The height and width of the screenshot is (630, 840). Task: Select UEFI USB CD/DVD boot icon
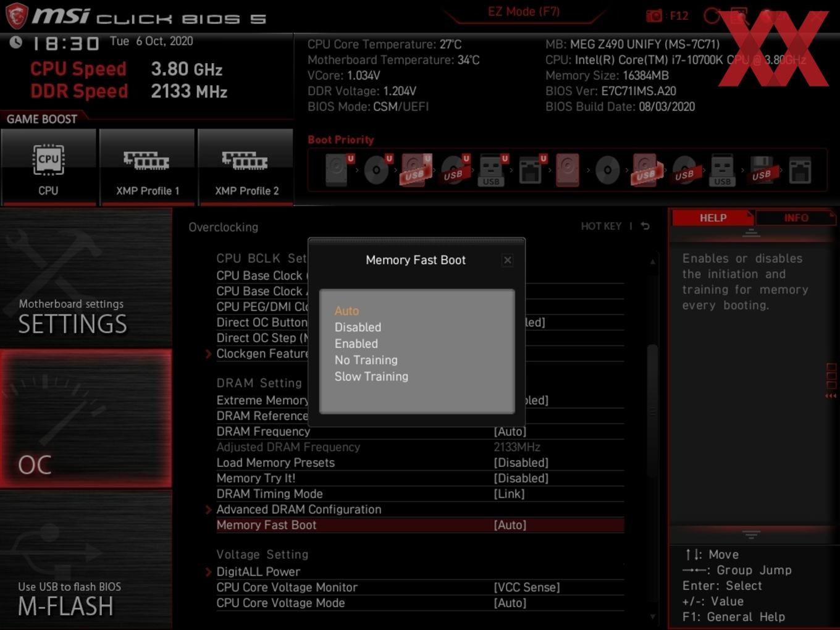tap(455, 170)
